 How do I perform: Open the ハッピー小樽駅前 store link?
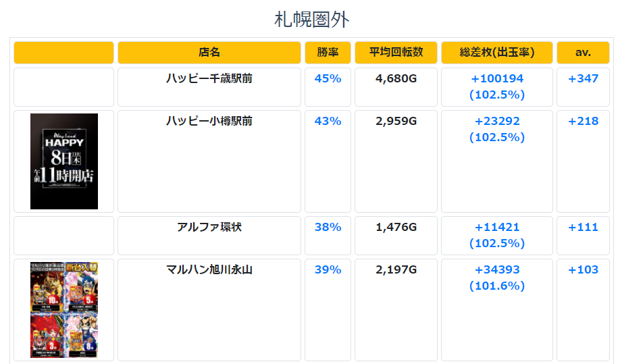tap(209, 121)
